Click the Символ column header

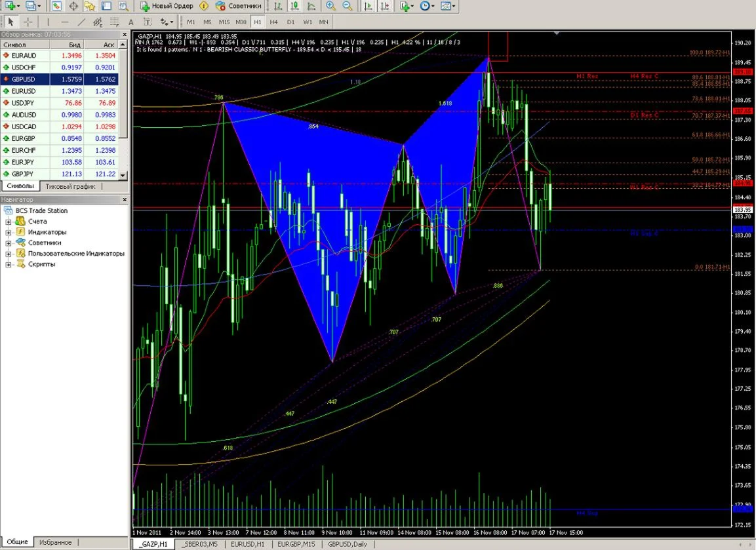tap(25, 45)
